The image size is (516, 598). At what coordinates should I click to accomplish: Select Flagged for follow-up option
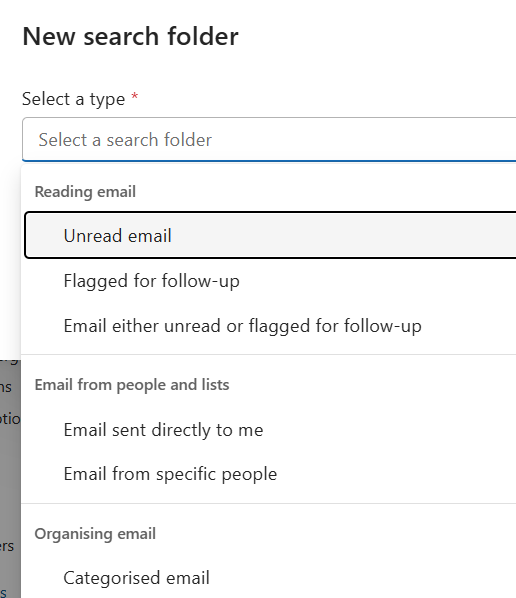(x=270, y=281)
